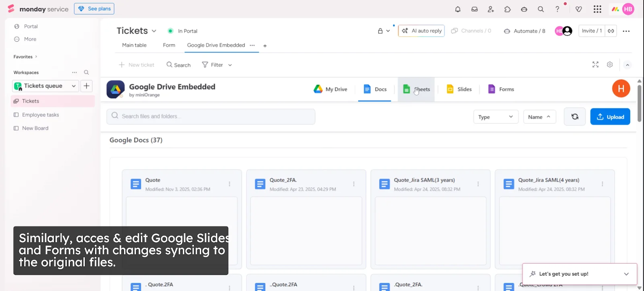
Task: Open Quote document options menu
Action: click(x=229, y=184)
